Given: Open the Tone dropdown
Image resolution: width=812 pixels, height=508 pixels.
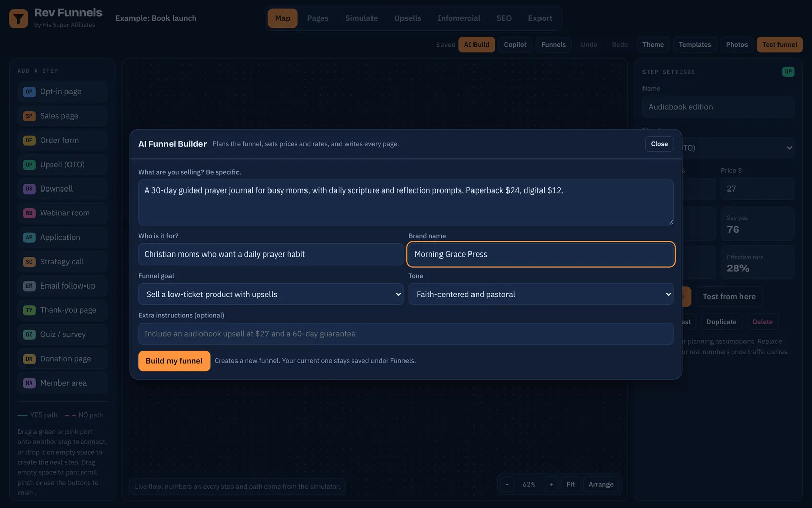Looking at the screenshot, I should coord(541,294).
